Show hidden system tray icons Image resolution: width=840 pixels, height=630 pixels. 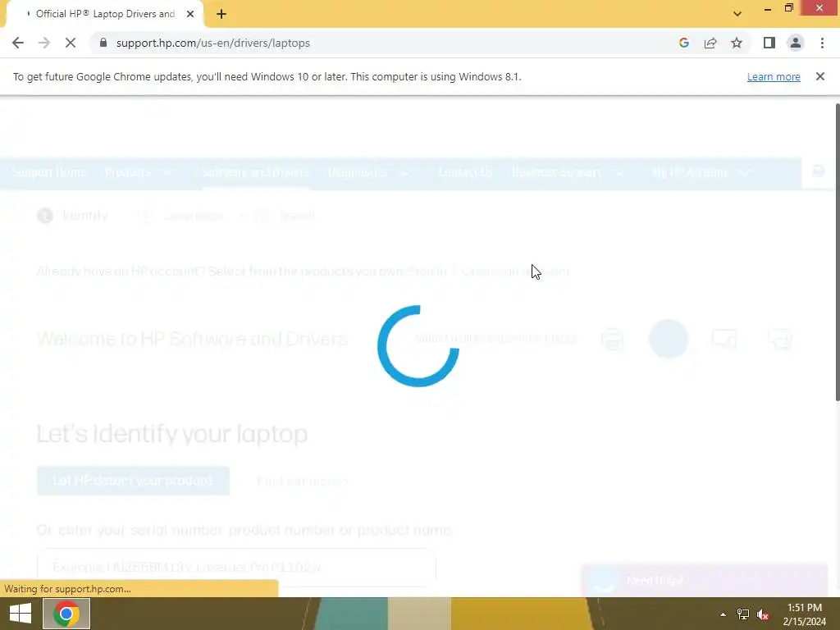coord(723,614)
